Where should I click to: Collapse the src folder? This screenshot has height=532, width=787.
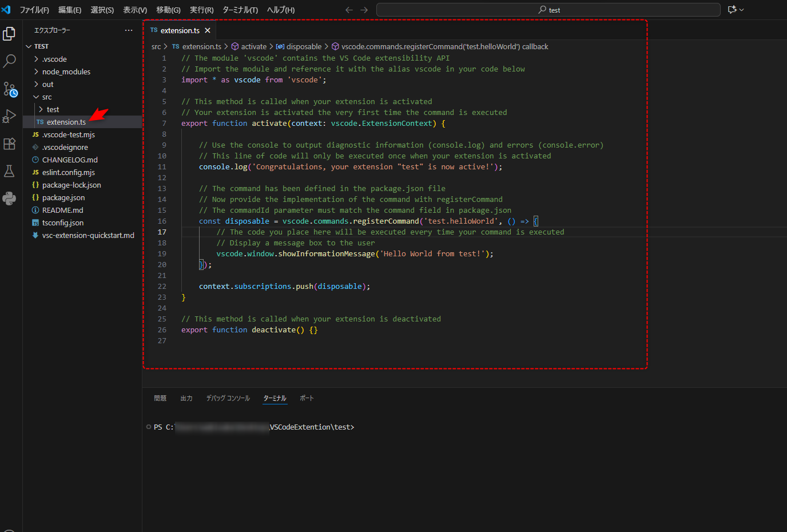click(82, 97)
